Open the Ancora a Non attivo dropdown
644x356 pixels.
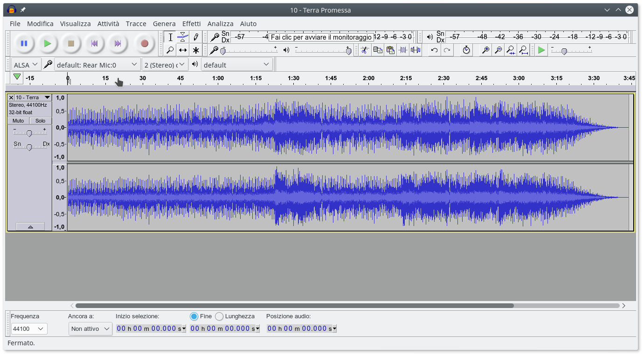pos(90,329)
